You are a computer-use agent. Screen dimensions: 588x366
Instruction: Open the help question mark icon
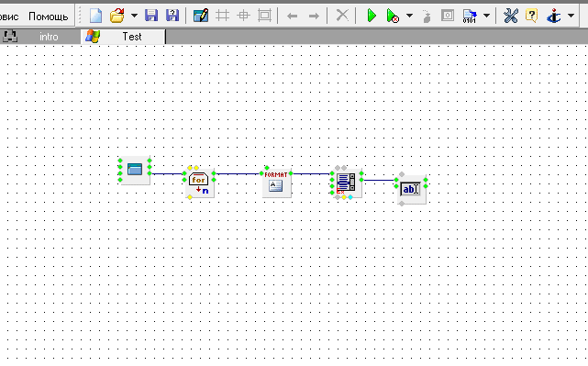(531, 16)
